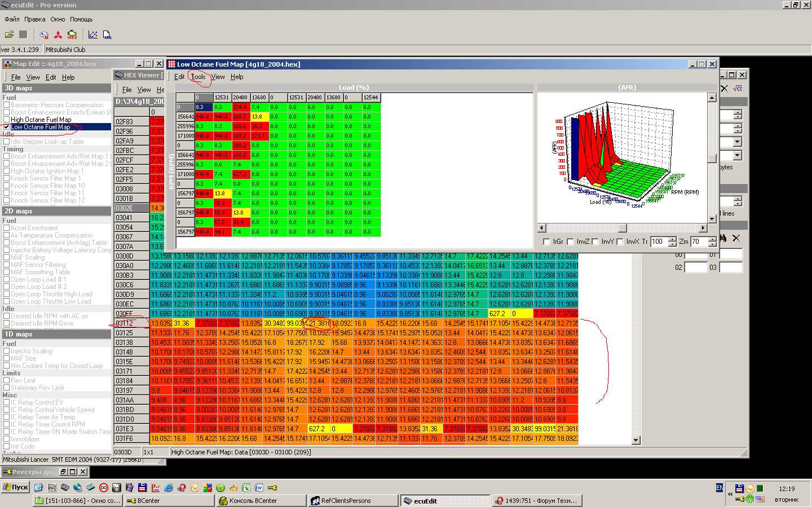Click the Low Octane Fuel Map window grid icon
The image size is (812, 508).
tap(172, 64)
